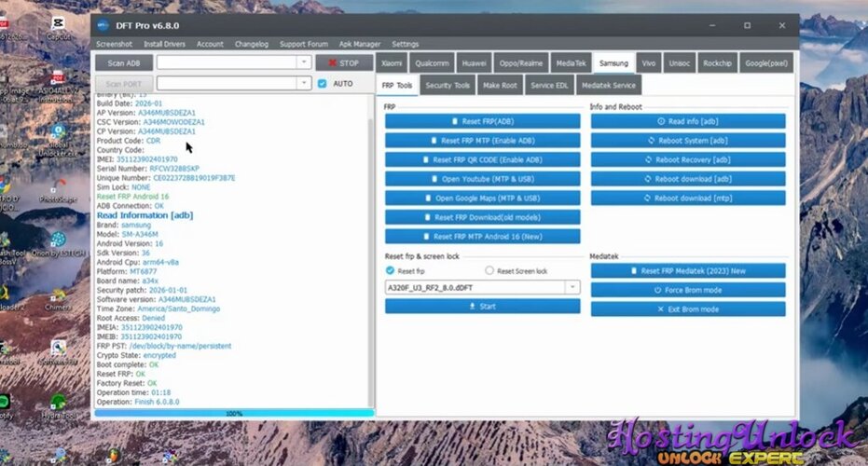Click the log panel vertical scrollbar
The height and width of the screenshot is (466, 868).
(370, 252)
